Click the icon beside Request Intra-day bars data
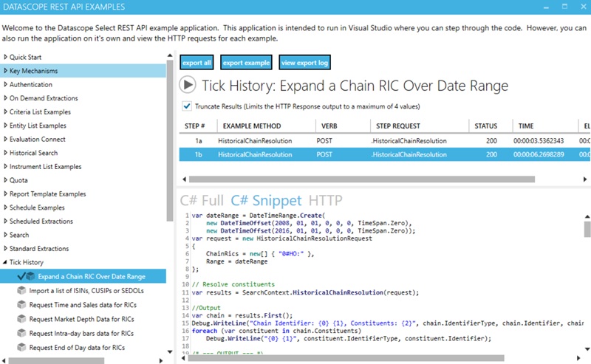 pos(21,333)
